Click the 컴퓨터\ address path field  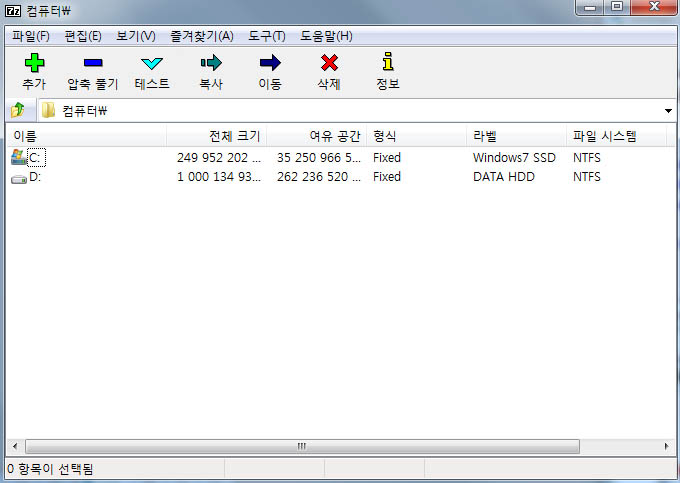(x=356, y=111)
